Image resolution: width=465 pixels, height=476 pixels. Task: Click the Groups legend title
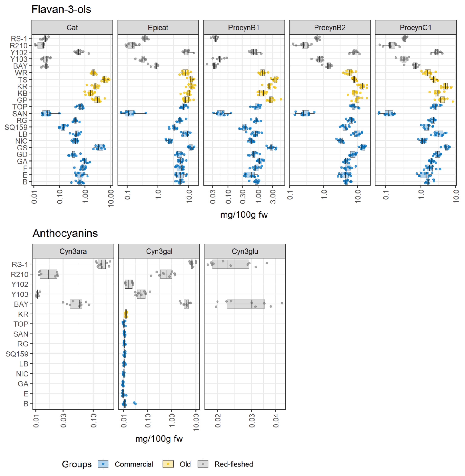[77, 464]
